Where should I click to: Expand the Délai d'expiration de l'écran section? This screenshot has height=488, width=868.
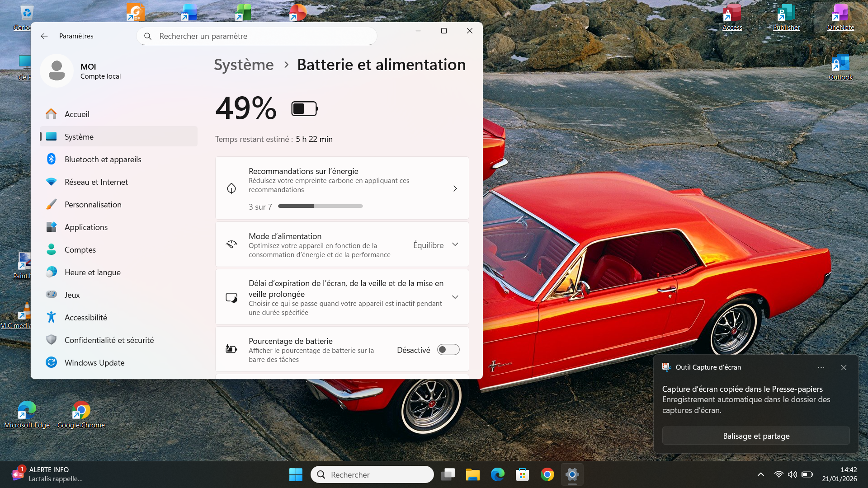[455, 297]
